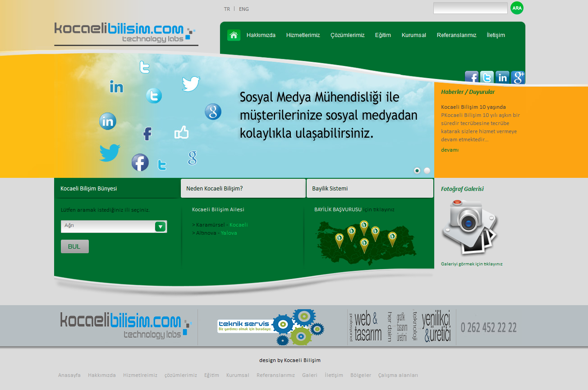Open footer Anasayfa link
Screen dimensions: 588x390
(x=69, y=375)
